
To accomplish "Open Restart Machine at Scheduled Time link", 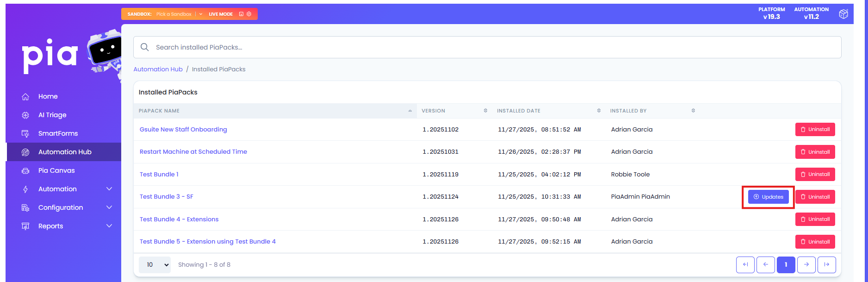I will pos(193,152).
